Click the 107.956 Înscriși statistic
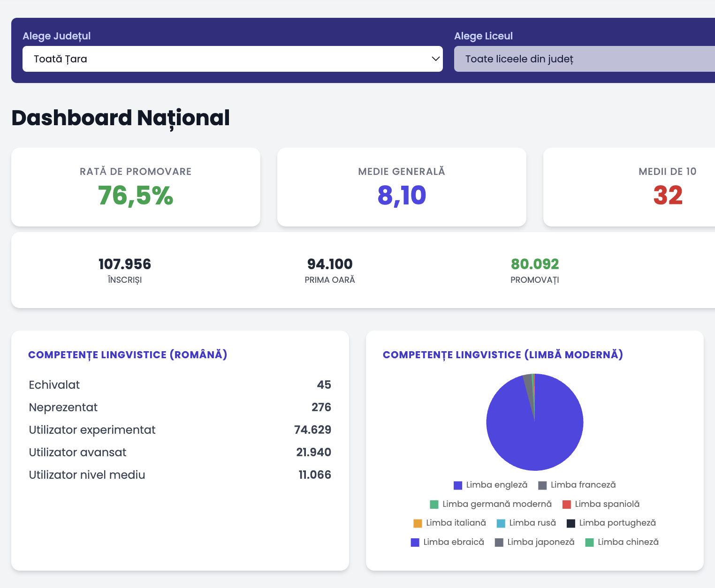715x588 pixels. [x=125, y=271]
